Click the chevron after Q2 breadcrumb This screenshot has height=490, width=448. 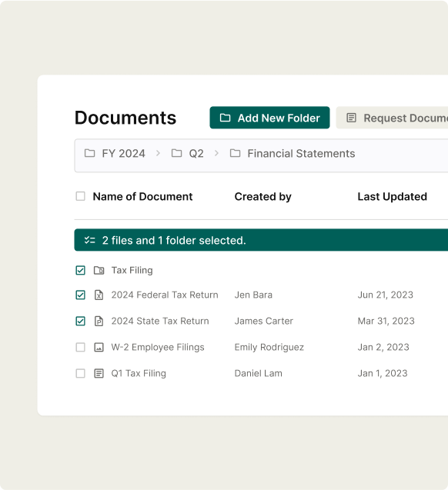point(216,153)
